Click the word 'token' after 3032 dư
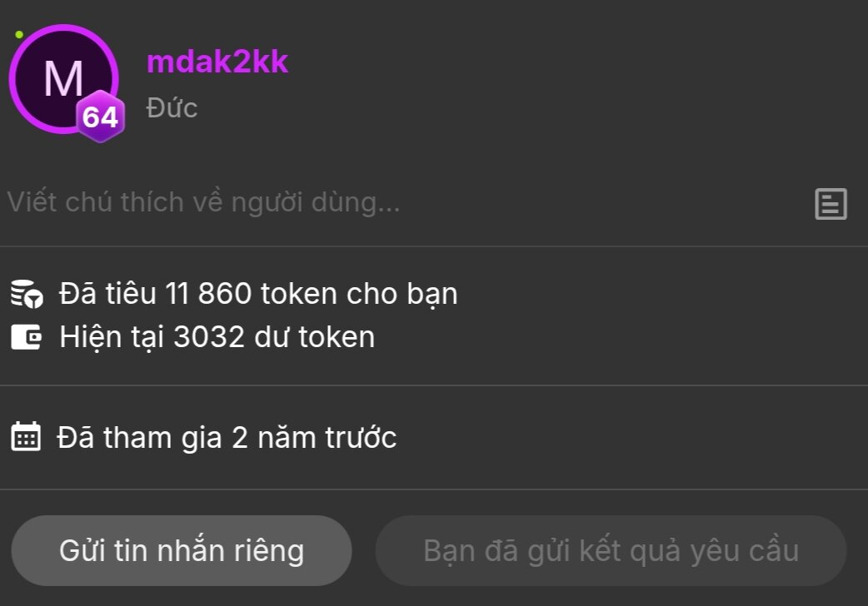The height and width of the screenshot is (606, 868). [337, 337]
